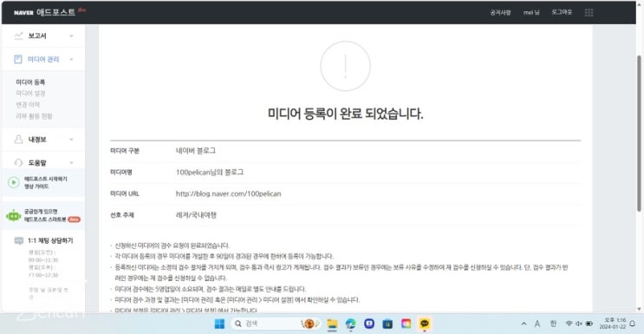
Task: Open the colorful gallery app in taskbar
Action: 406,324
